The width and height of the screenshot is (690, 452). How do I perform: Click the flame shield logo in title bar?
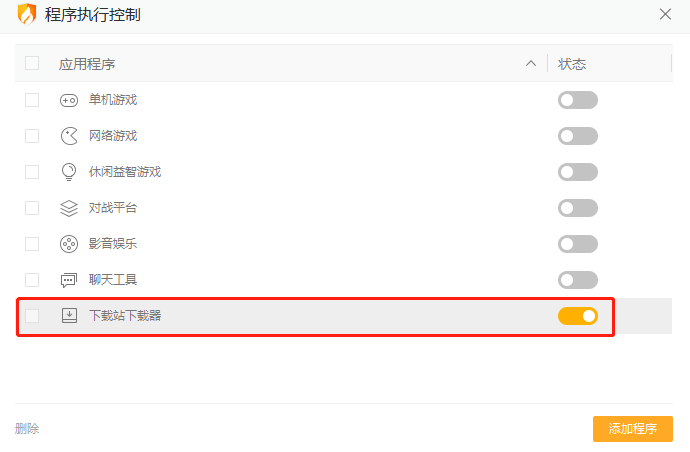(x=27, y=14)
